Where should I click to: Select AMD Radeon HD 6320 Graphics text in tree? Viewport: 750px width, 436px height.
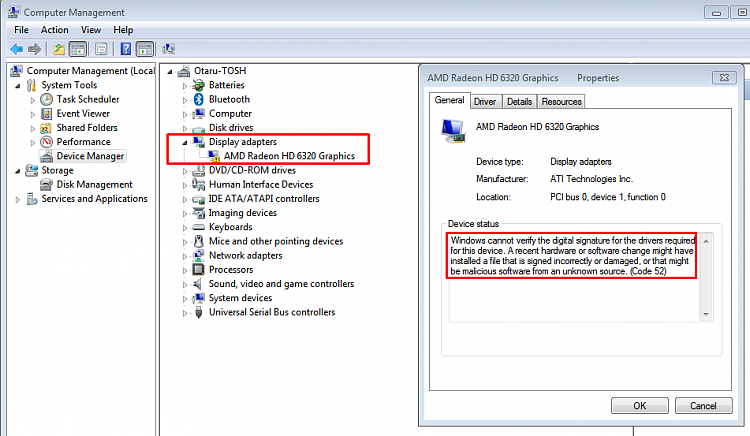[289, 156]
